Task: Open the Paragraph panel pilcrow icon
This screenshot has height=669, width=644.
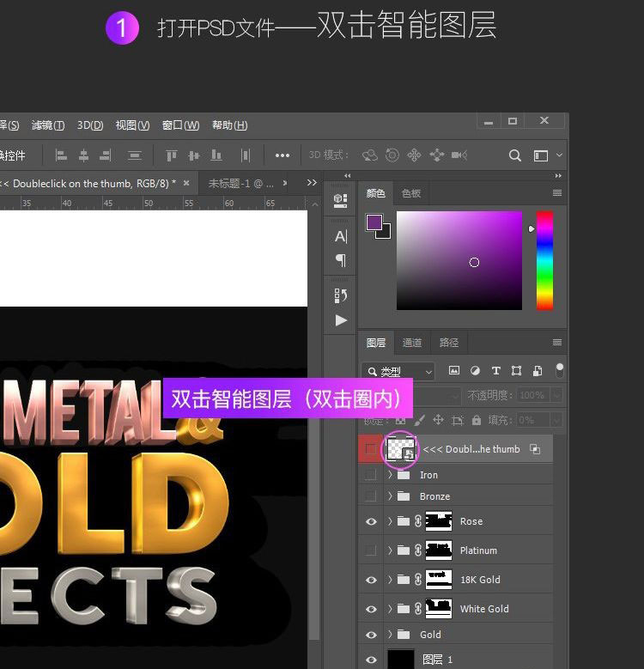Action: tap(341, 260)
